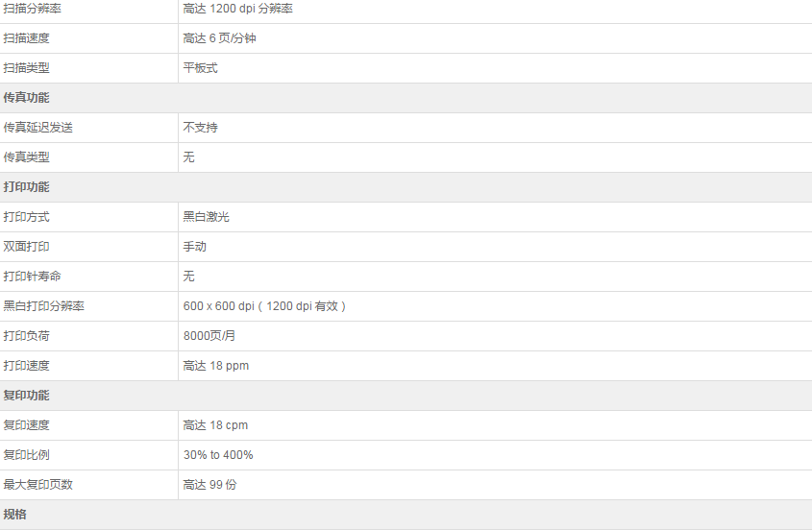Click the 双面打印 row label
This screenshot has height=530, width=812.
coord(26,247)
